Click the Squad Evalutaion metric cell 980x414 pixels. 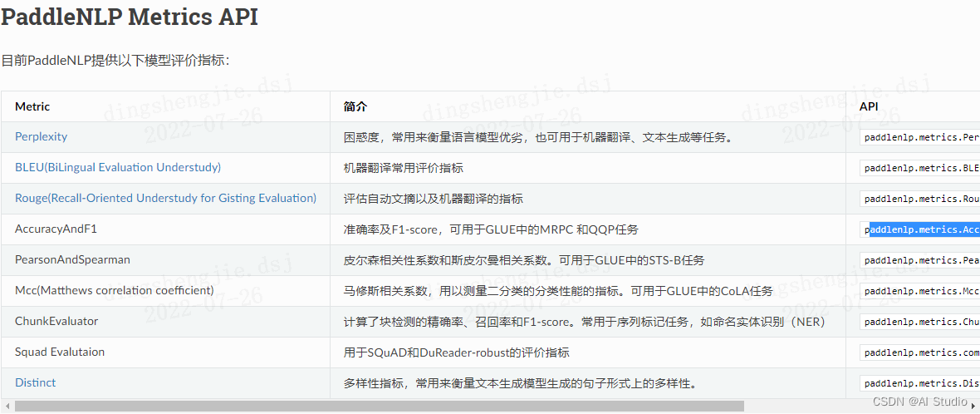[60, 352]
